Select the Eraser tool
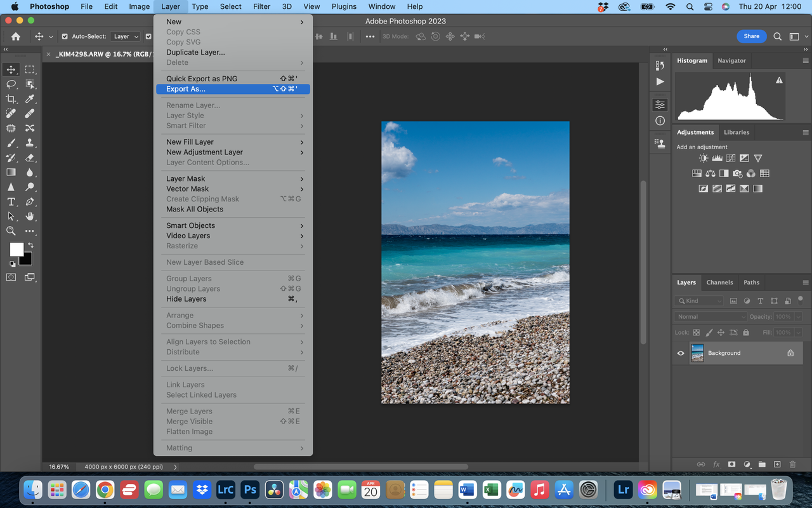Viewport: 812px width, 508px height. pyautogui.click(x=30, y=157)
